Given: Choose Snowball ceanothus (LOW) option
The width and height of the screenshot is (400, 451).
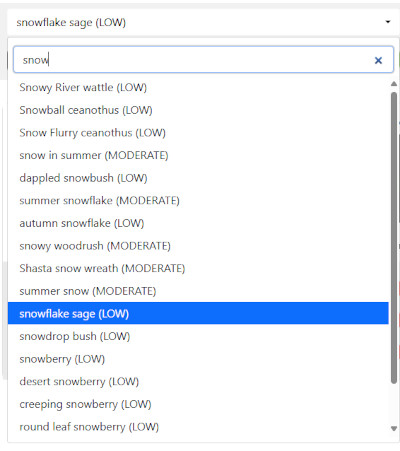Looking at the screenshot, I should pos(198,110).
